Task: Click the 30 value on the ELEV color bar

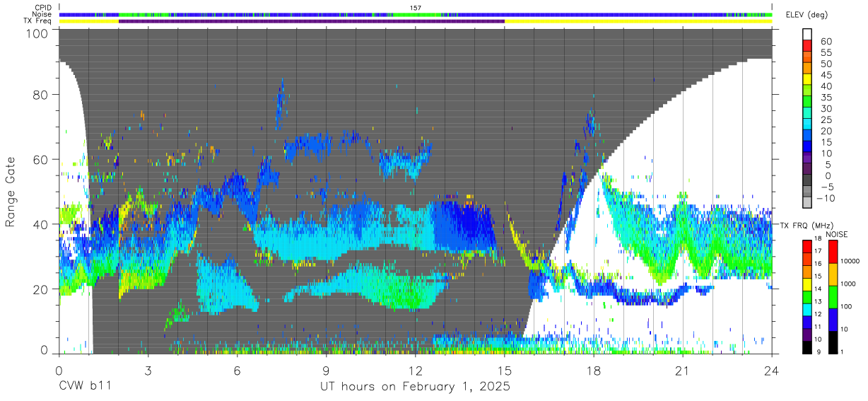Action: (826, 109)
